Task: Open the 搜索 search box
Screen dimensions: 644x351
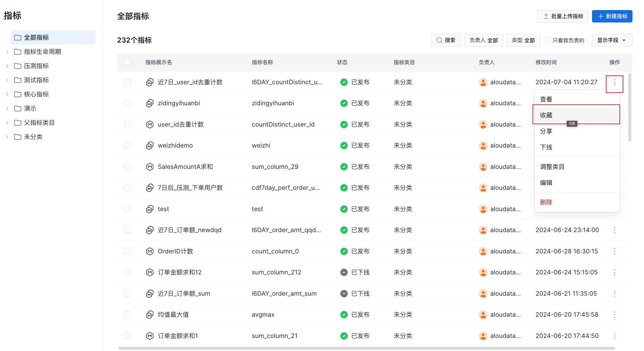Action: pos(446,40)
